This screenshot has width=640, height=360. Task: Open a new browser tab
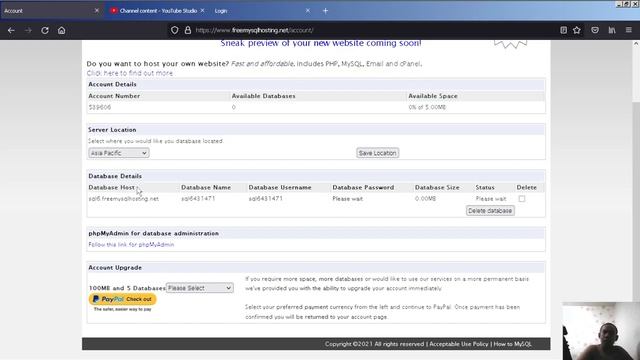(325, 11)
